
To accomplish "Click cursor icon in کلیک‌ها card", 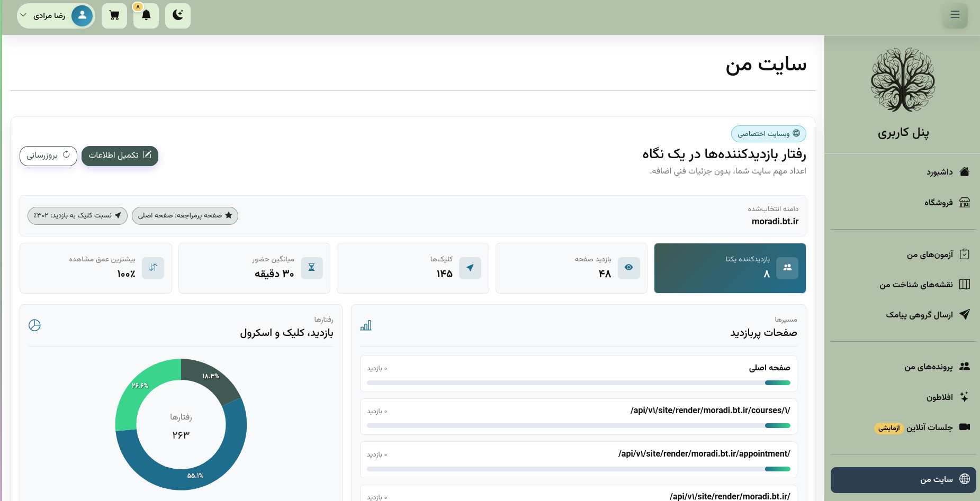I will click(470, 268).
